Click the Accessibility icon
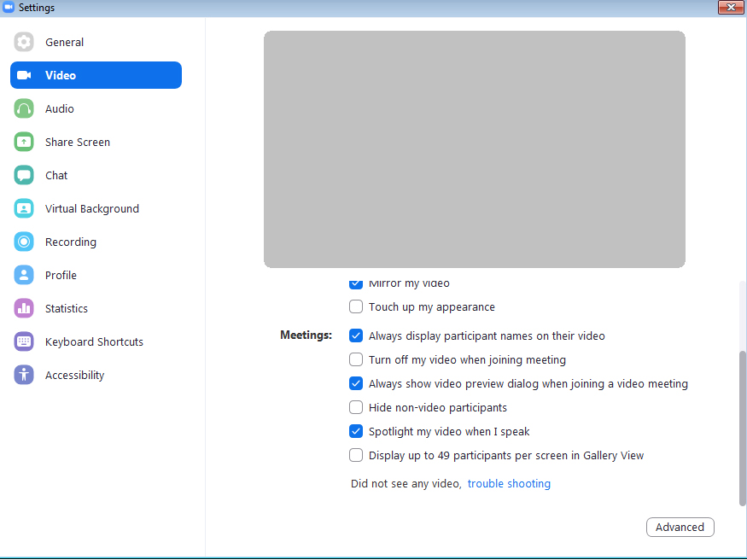Screen dimensions: 747x560 point(24,376)
